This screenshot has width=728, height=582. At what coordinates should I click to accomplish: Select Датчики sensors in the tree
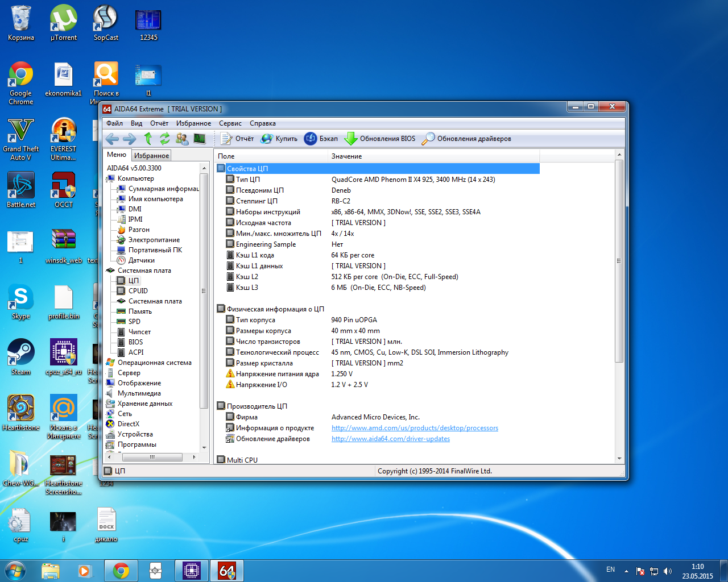(141, 260)
